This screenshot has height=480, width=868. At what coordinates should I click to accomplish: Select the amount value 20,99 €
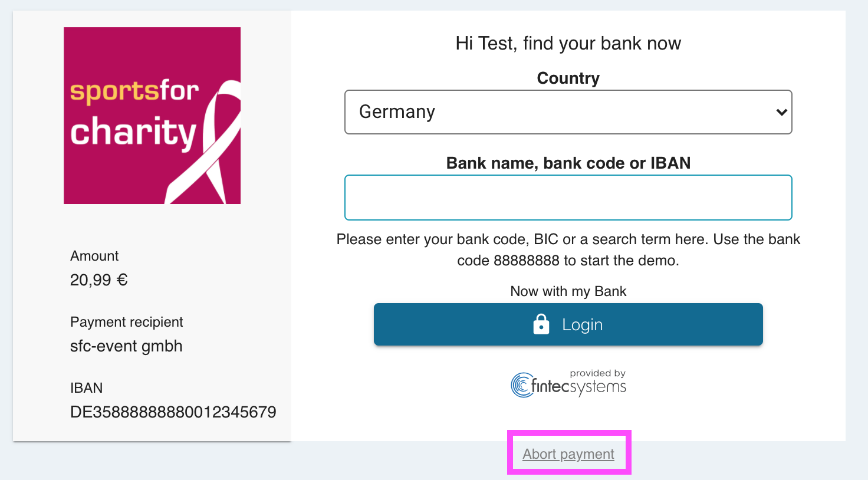click(x=99, y=280)
